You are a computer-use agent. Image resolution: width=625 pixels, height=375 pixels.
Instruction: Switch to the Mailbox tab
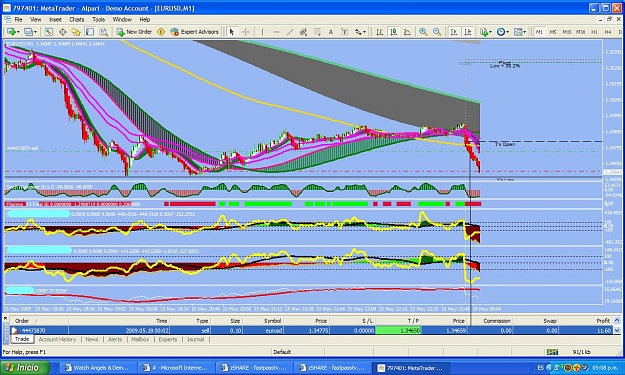click(x=140, y=340)
